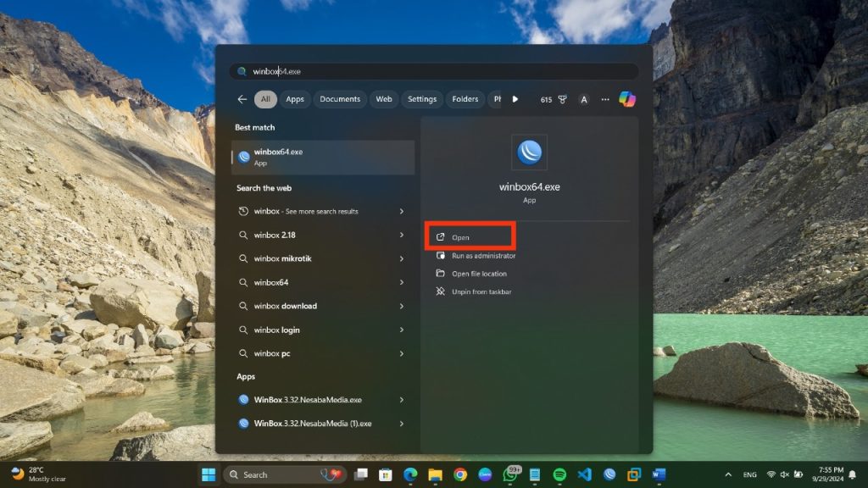Click the Windows Start button
The width and height of the screenshot is (868, 488).
click(x=208, y=474)
